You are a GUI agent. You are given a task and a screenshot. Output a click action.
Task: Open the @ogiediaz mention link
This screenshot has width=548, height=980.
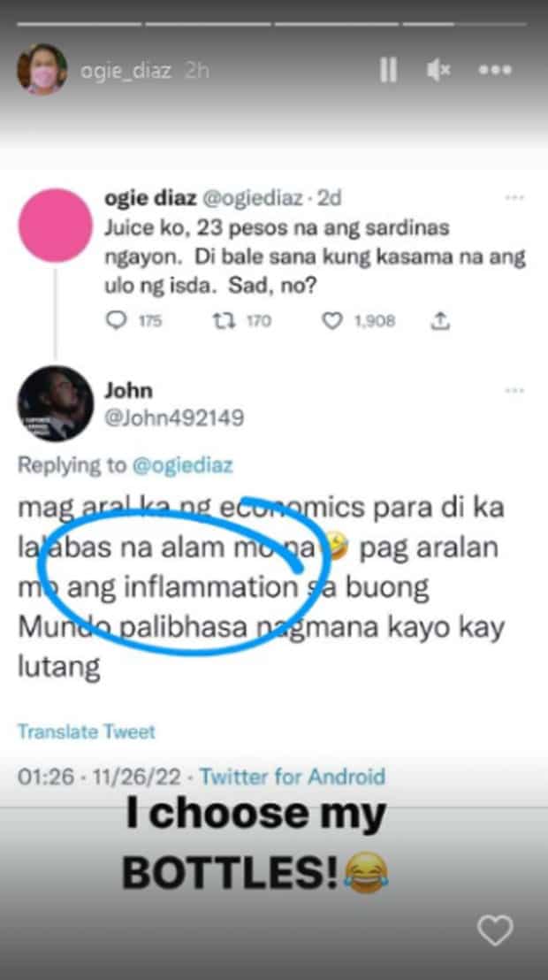pyautogui.click(x=182, y=465)
